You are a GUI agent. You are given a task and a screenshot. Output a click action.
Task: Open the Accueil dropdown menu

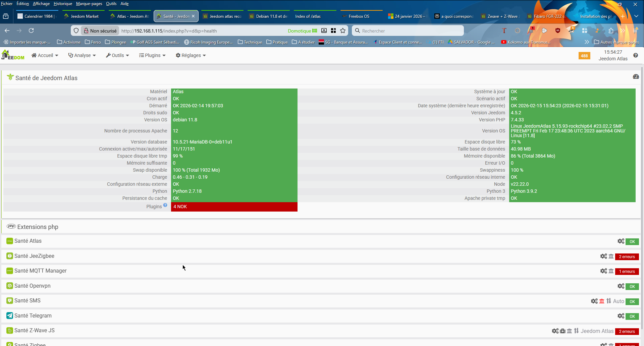pos(45,55)
